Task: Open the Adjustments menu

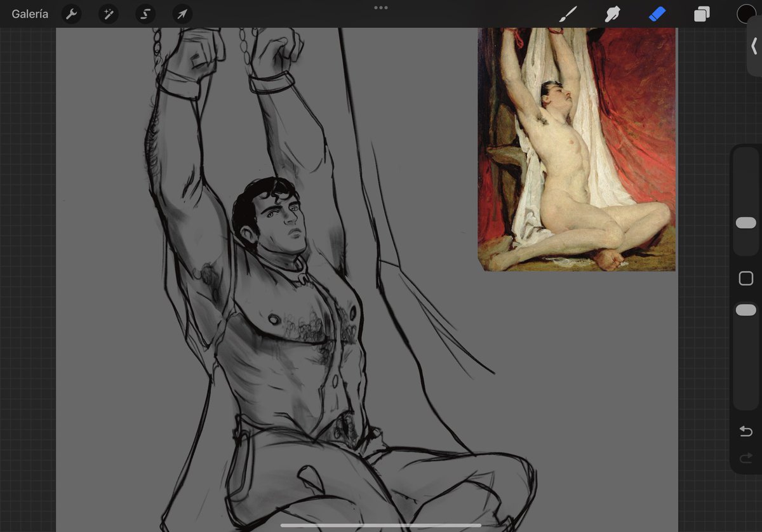Action: [x=108, y=13]
